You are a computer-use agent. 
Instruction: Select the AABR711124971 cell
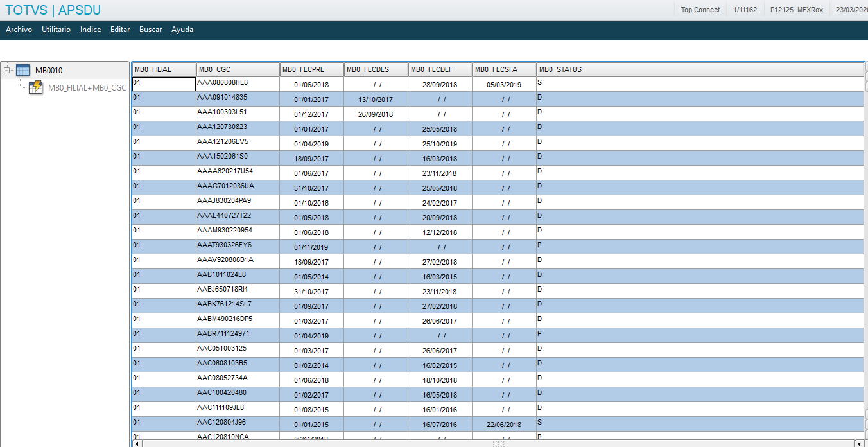238,335
